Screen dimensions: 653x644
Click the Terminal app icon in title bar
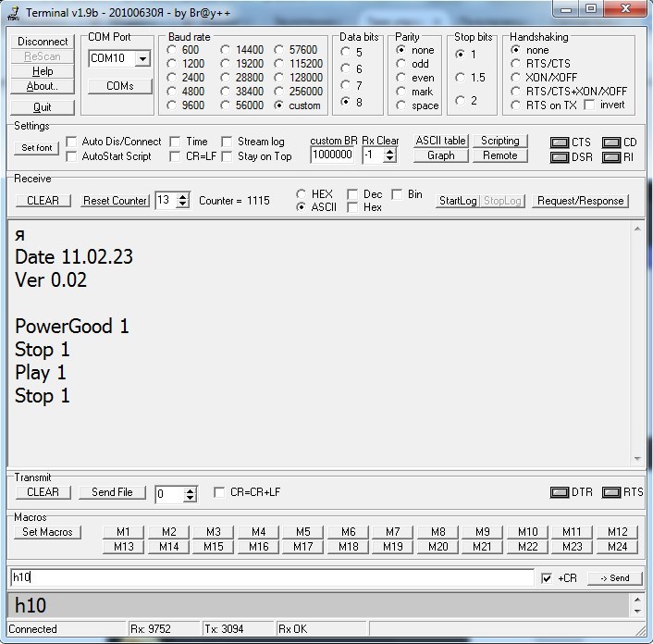[14, 13]
